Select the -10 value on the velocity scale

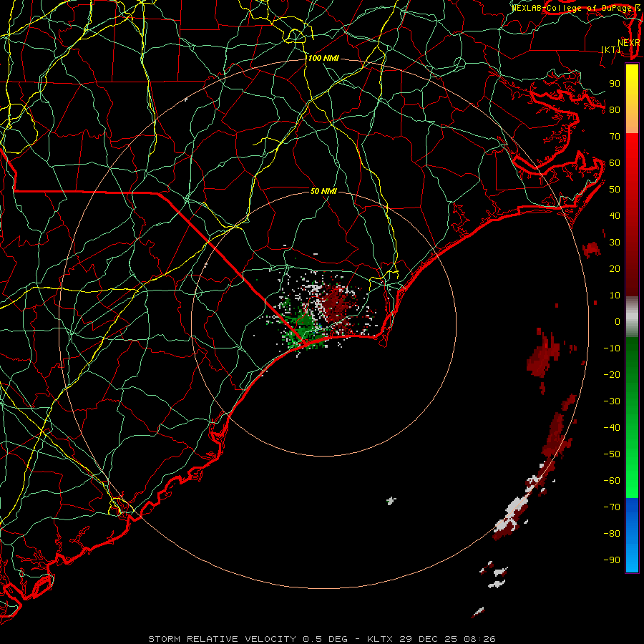612,348
